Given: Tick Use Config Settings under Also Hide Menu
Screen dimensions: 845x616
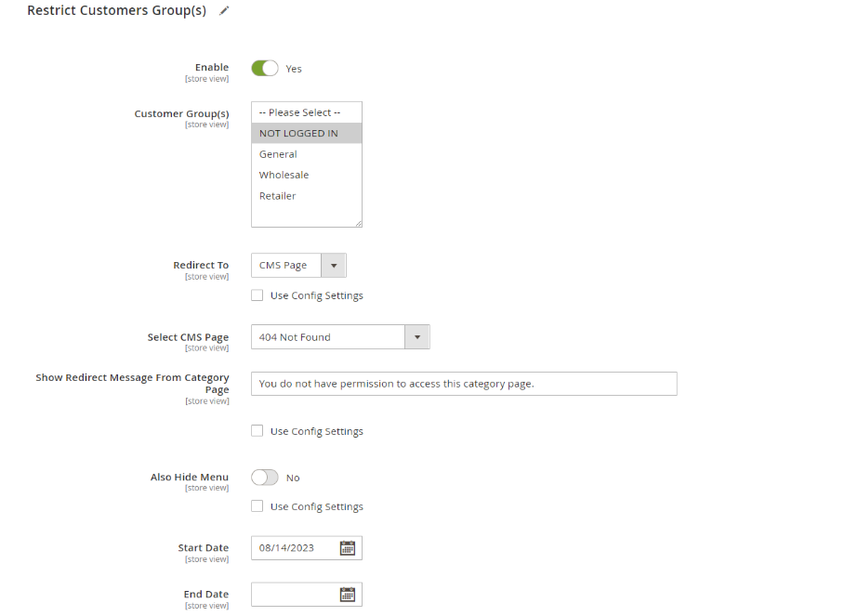Looking at the screenshot, I should coord(257,506).
